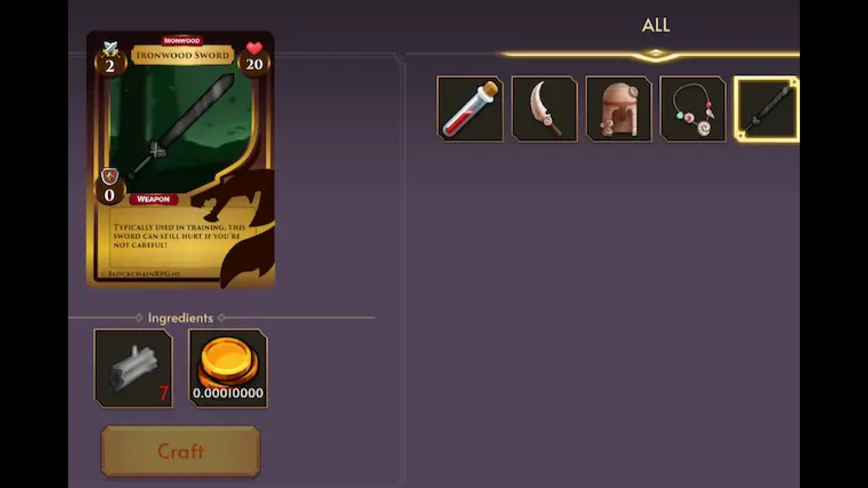
Task: Open the ALL category tab
Action: click(x=656, y=25)
